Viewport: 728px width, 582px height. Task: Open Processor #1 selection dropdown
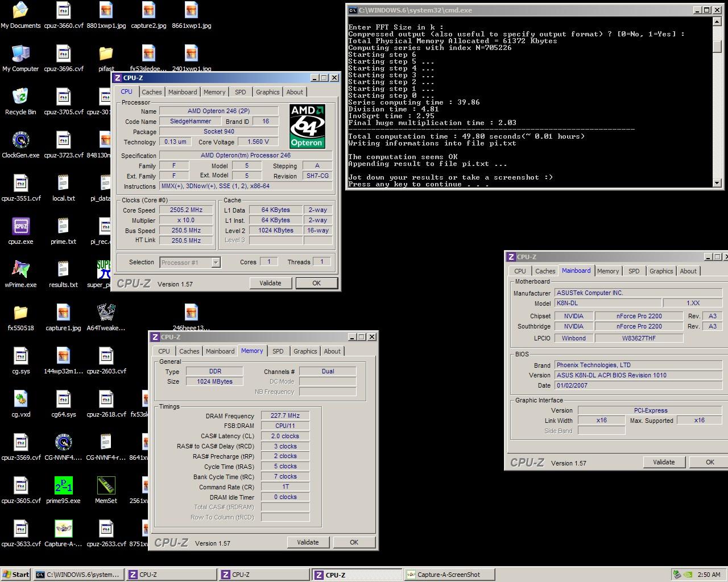click(x=190, y=263)
